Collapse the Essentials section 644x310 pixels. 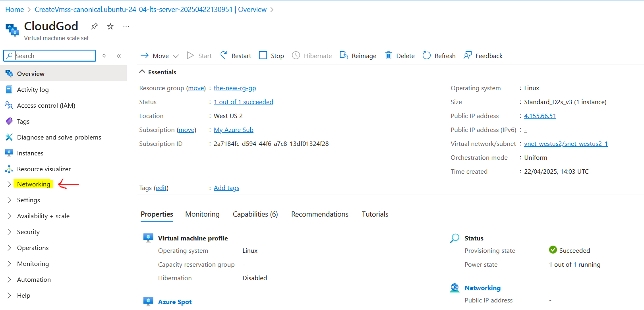pos(142,72)
